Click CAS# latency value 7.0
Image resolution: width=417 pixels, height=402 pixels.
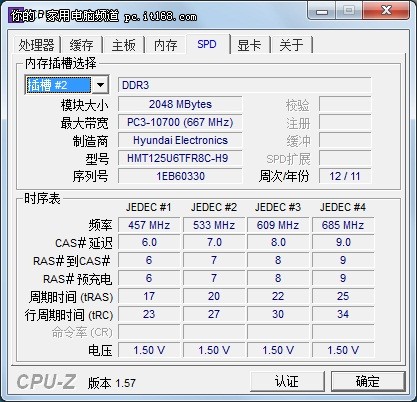tap(214, 242)
